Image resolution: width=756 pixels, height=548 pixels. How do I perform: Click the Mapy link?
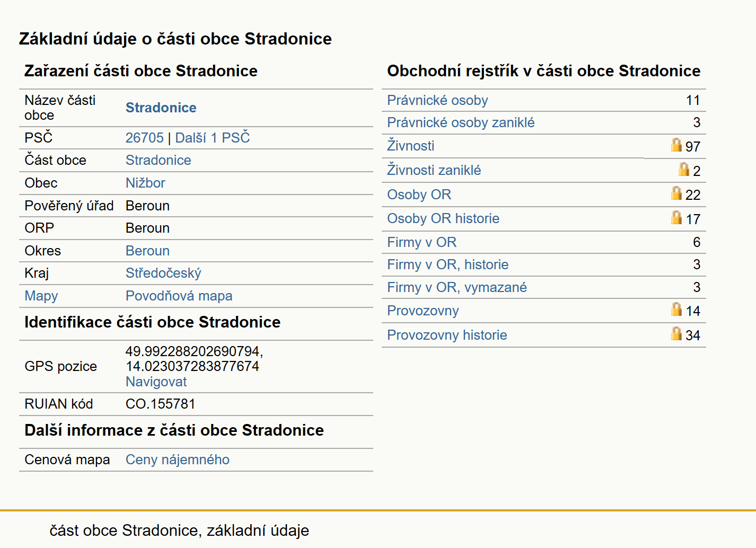pyautogui.click(x=41, y=296)
